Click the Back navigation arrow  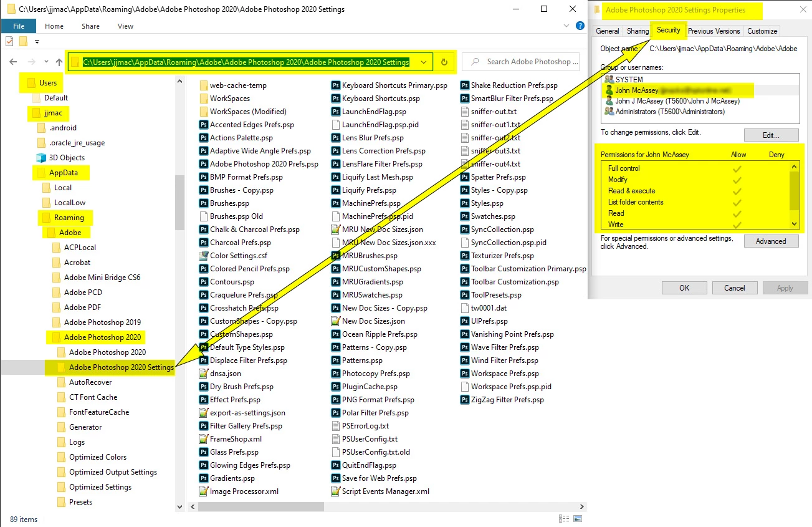pos(14,62)
